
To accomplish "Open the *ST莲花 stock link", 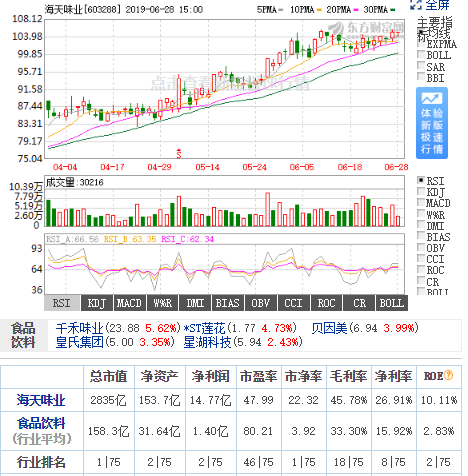I will [204, 328].
